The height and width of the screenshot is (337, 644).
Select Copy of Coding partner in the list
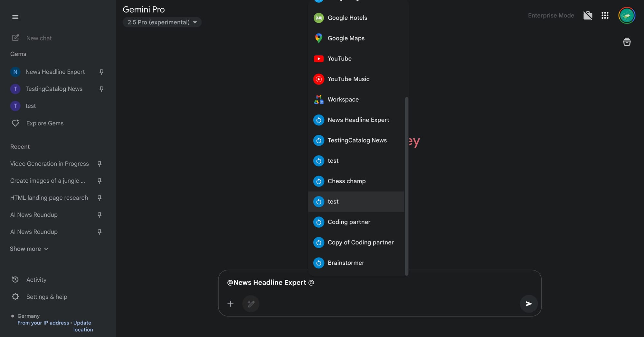click(356, 242)
